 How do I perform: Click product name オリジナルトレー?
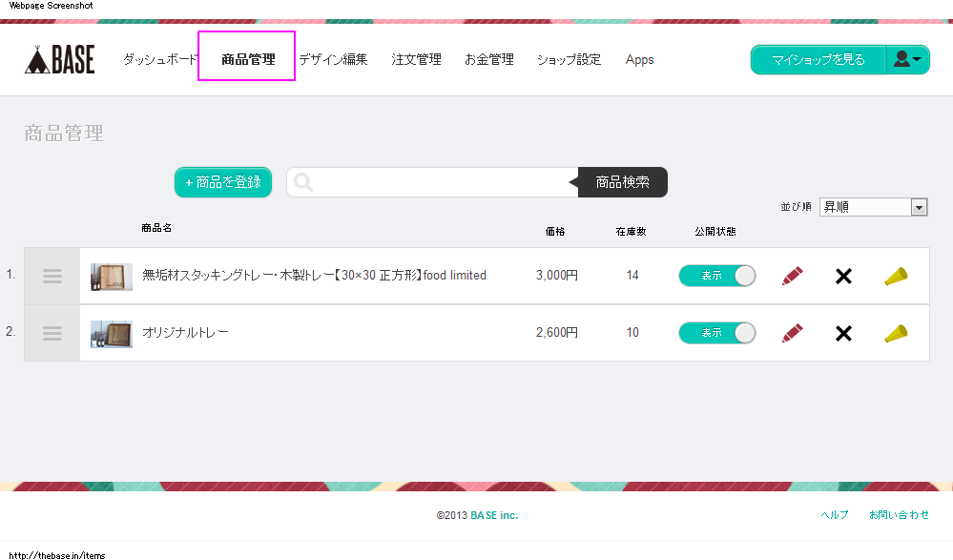tap(185, 333)
